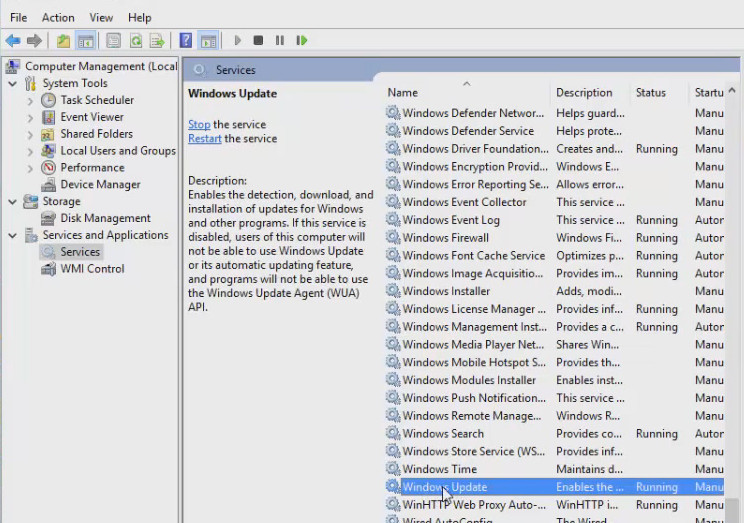This screenshot has height=523, width=744.
Task: Click the Back arrow toolbar icon
Action: coord(13,41)
